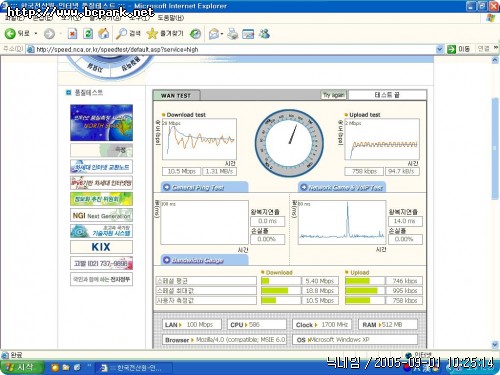Screen dimensions: 500x375
Task: Click the 10.5 Mbps download result box
Action: tap(181, 171)
